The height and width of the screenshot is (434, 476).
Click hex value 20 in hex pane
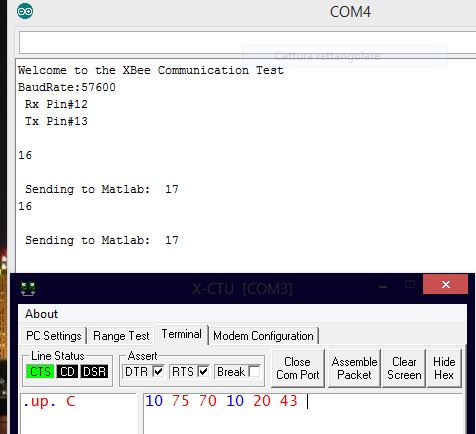[x=261, y=400]
